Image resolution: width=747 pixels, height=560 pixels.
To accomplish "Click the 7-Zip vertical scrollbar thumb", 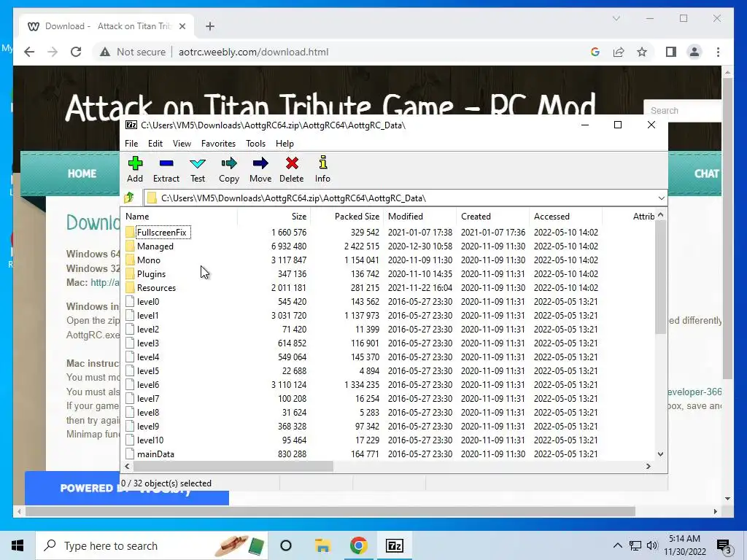I will tap(660, 277).
